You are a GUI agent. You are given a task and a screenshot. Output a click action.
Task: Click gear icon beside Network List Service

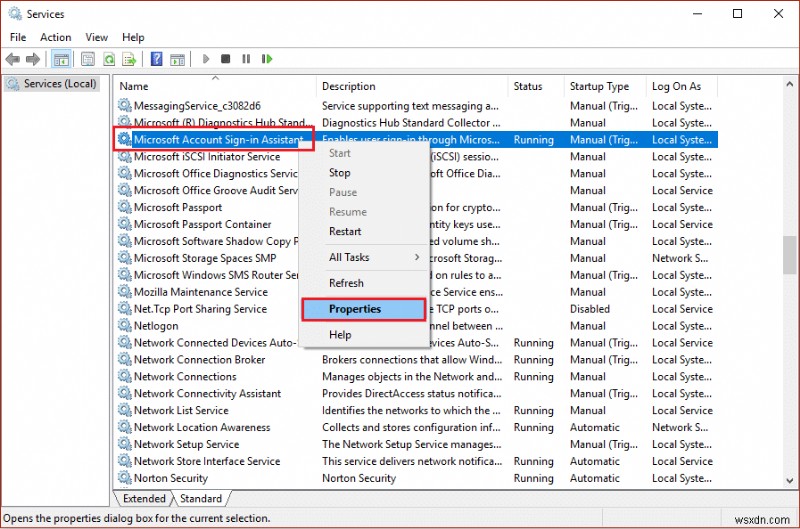[124, 410]
